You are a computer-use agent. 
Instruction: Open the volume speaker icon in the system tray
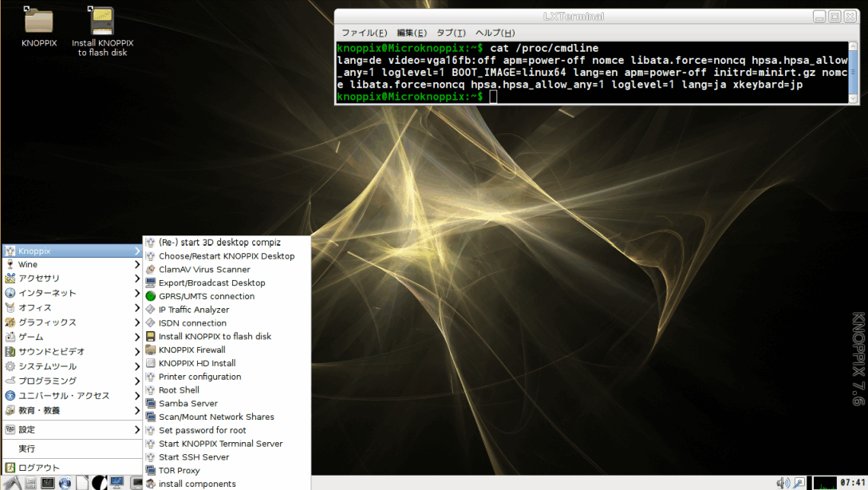click(x=783, y=483)
